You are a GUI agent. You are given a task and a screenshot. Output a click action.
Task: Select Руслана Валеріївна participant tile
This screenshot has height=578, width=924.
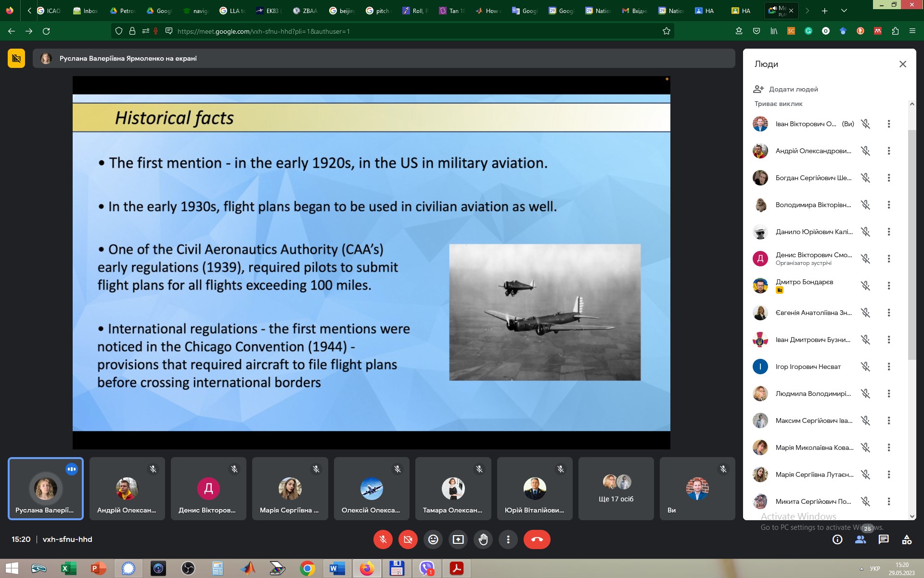pyautogui.click(x=46, y=488)
